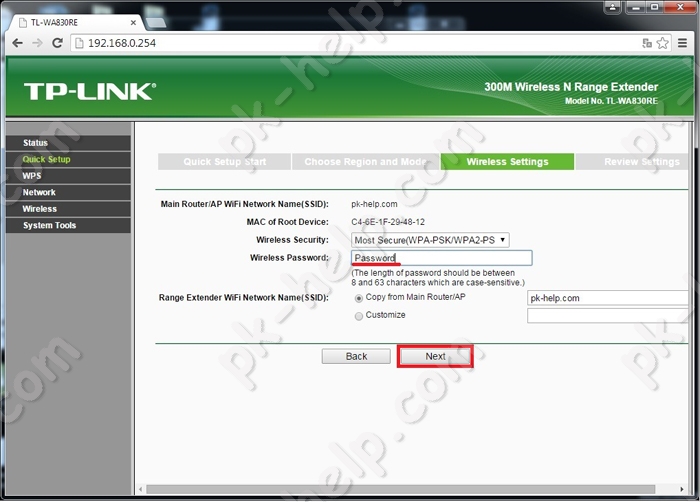Open the Wireless sidebar section

click(69, 209)
